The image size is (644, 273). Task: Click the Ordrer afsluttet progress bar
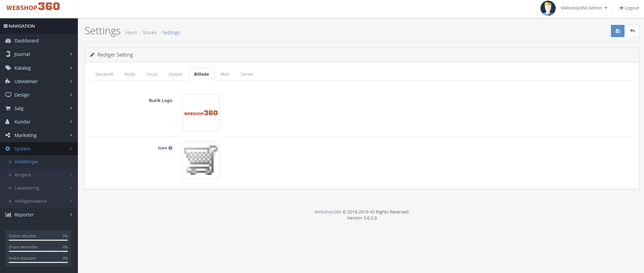(38, 240)
